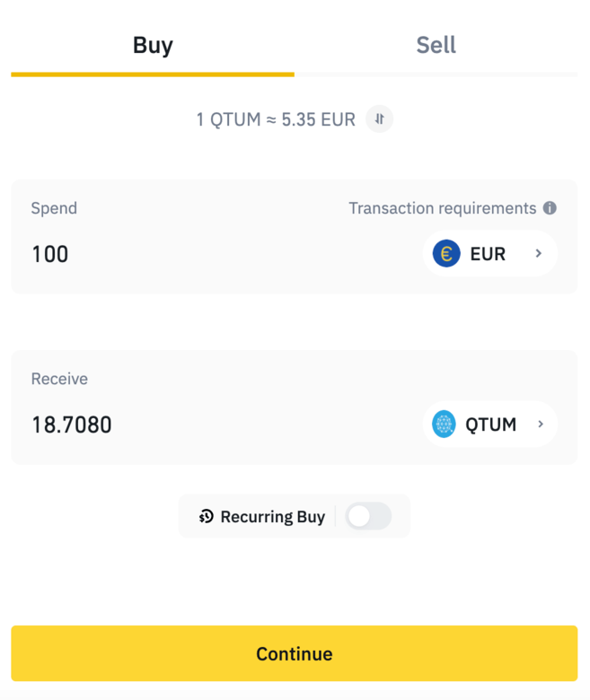Focus the Spend amount field showing 100
Screen dimensions: 590x700
point(180,254)
